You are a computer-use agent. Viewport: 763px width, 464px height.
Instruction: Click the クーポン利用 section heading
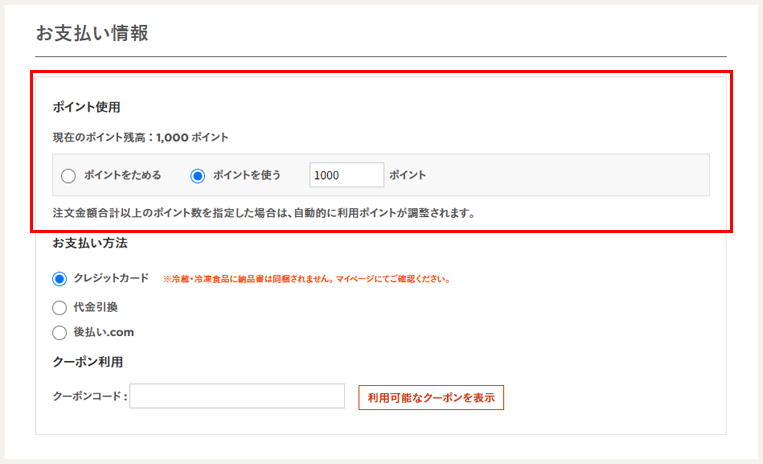click(x=88, y=362)
